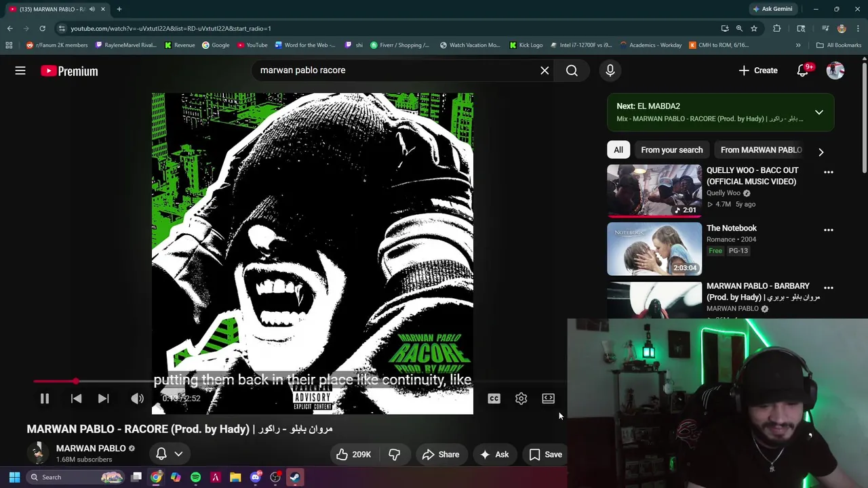
Task: Open a new browser tab
Action: coord(119,9)
